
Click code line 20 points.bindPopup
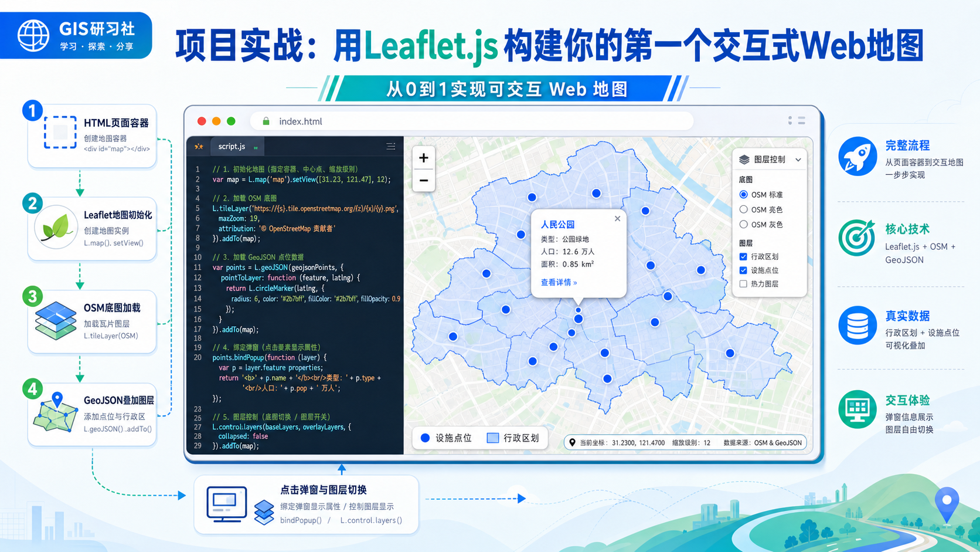[269, 357]
